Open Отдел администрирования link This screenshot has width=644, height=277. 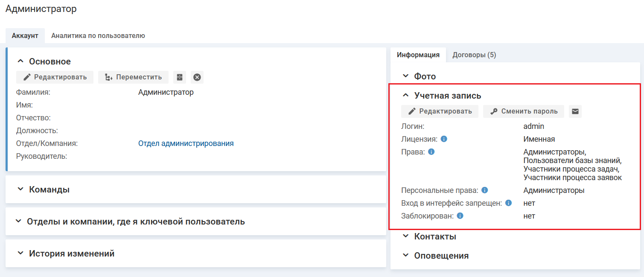pyautogui.click(x=186, y=143)
